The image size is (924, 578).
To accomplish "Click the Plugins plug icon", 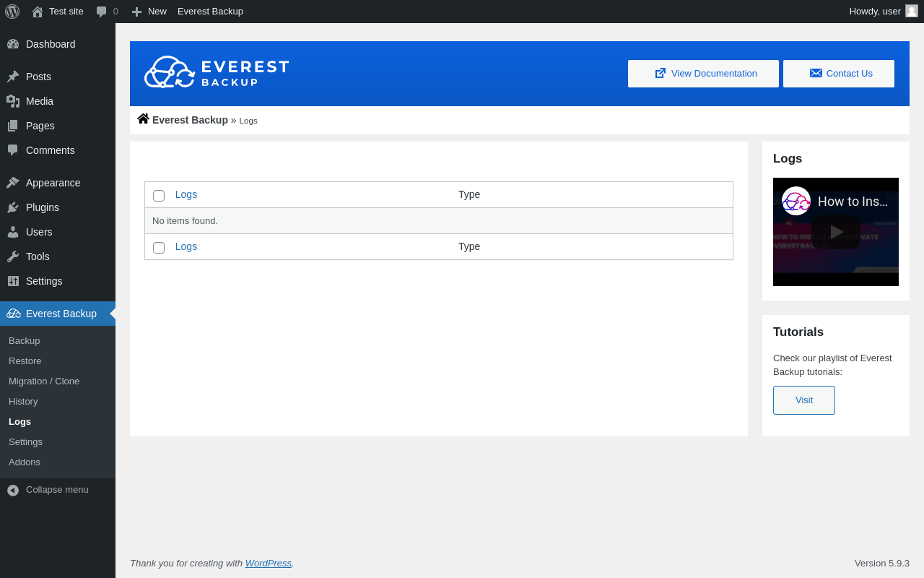I will (13, 207).
